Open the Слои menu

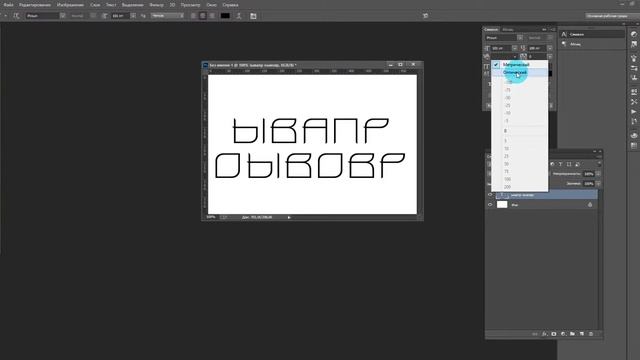[95, 5]
